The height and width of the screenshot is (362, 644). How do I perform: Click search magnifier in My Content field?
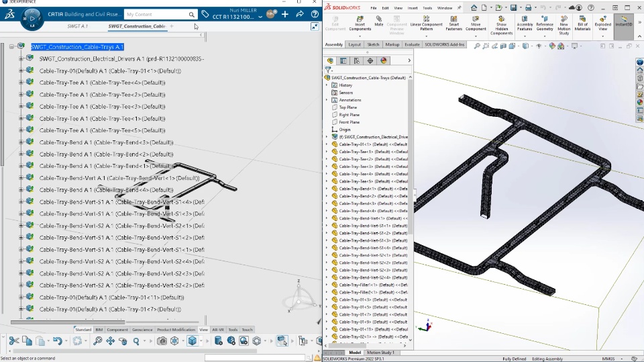coord(191,14)
